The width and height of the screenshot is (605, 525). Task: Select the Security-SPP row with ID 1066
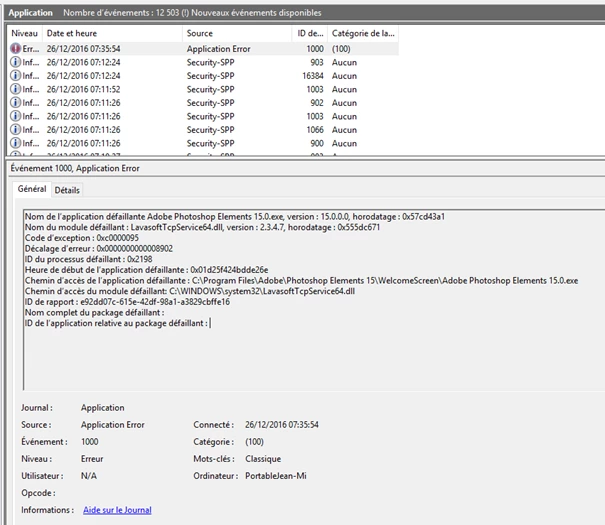tap(203, 130)
